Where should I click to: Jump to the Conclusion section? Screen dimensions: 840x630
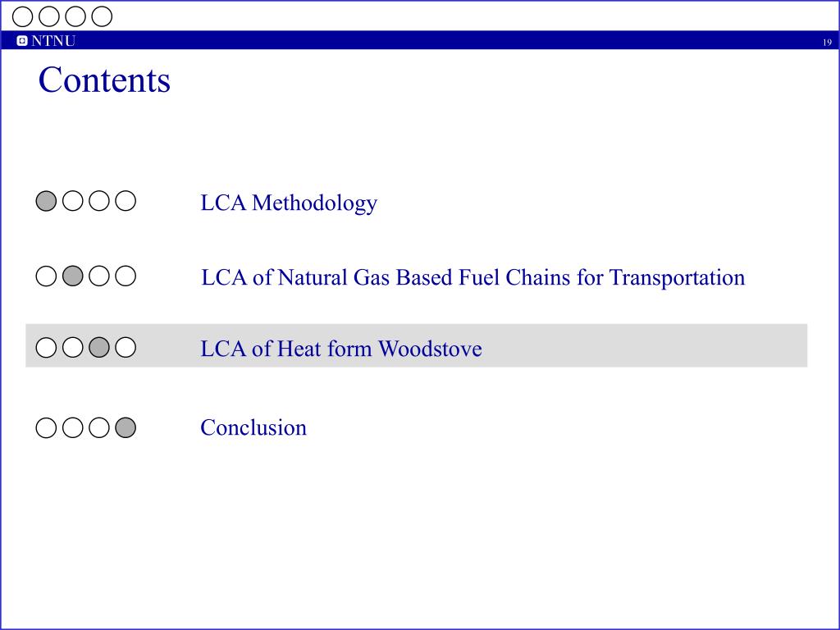253,427
